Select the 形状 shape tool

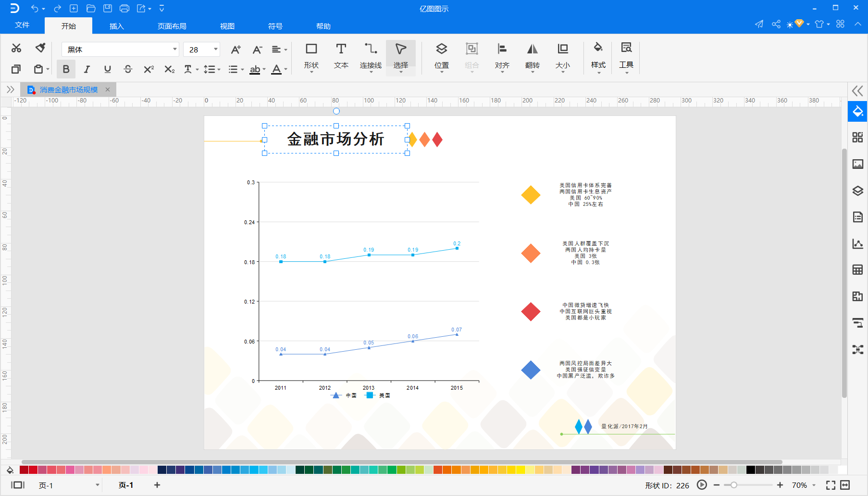pyautogui.click(x=311, y=57)
